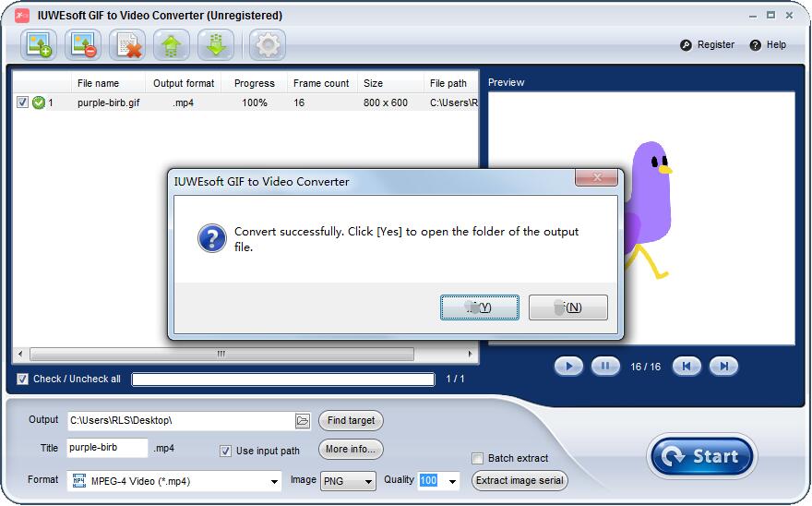
Task: Click the Find target button
Action: pos(352,420)
